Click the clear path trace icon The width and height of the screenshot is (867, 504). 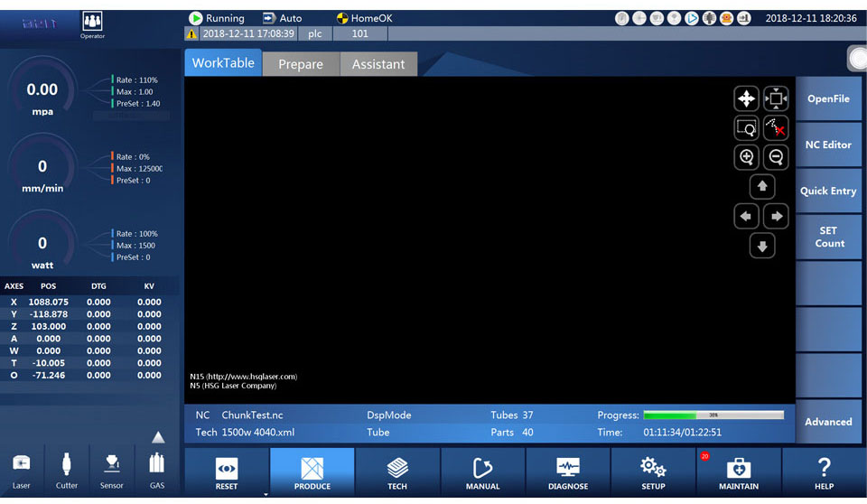click(x=776, y=128)
